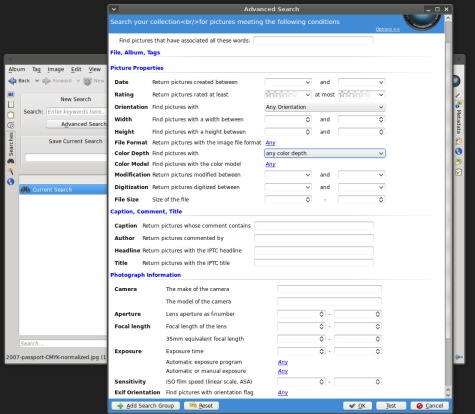The width and height of the screenshot is (475, 414).
Task: Open the Edit menu in main window
Action: coord(76,69)
